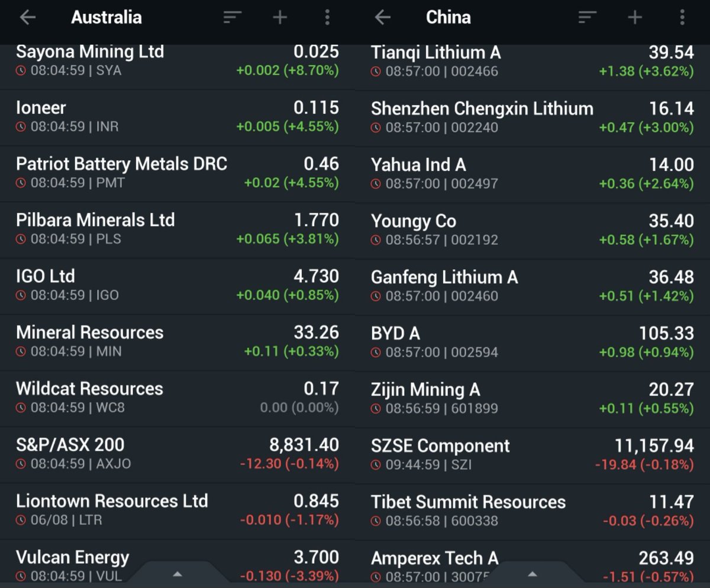This screenshot has width=710, height=588.
Task: Add a symbol to Australia watchlist
Action: [280, 18]
